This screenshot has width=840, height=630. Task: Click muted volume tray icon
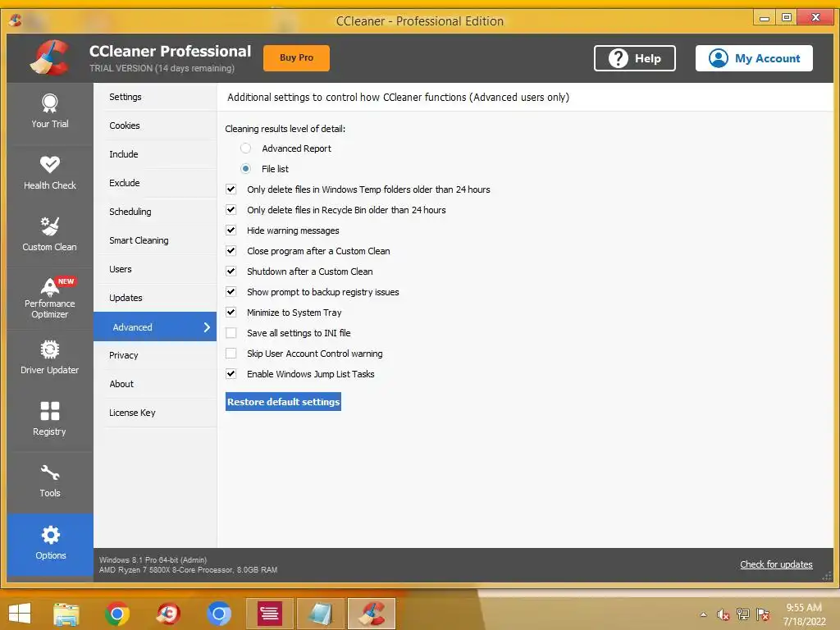tap(724, 614)
